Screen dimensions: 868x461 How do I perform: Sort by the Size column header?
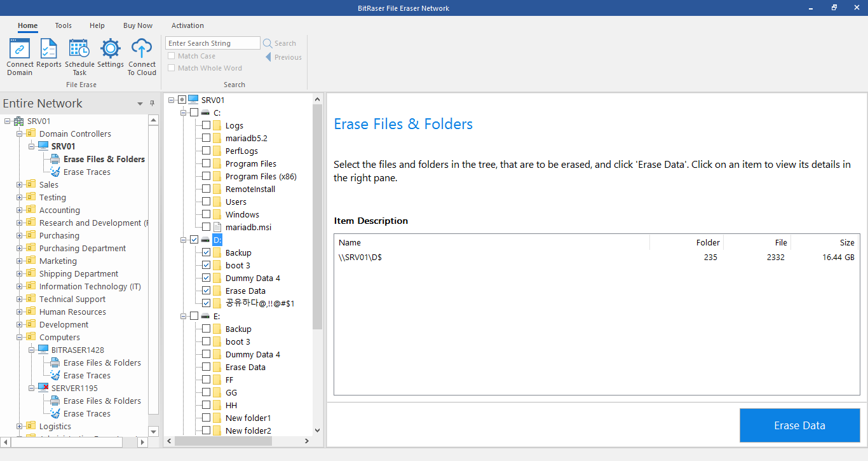(x=825, y=242)
